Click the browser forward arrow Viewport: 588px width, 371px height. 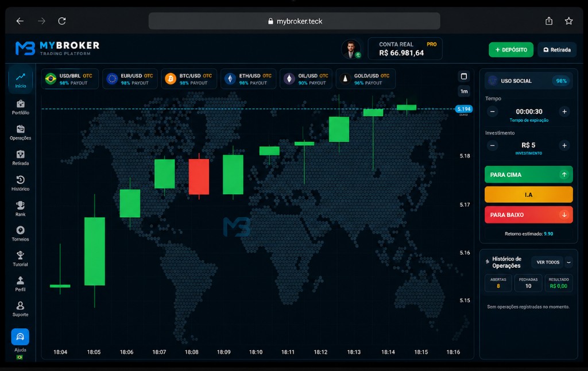[x=41, y=21]
